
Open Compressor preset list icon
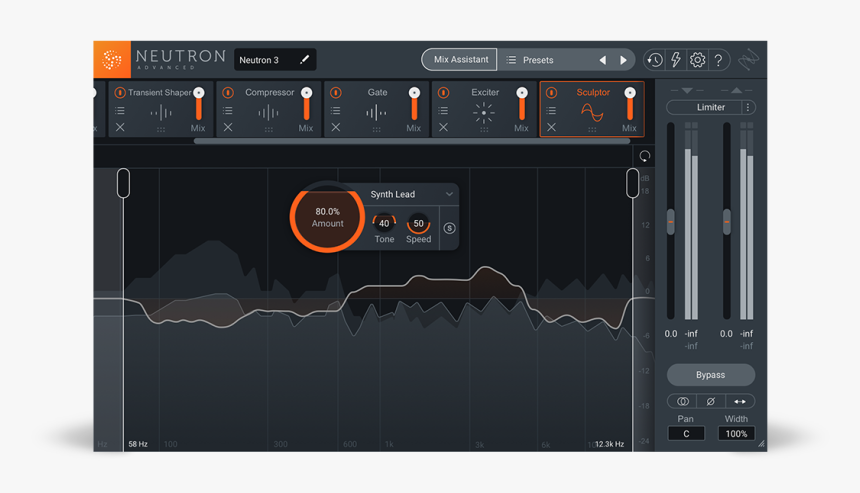click(228, 111)
